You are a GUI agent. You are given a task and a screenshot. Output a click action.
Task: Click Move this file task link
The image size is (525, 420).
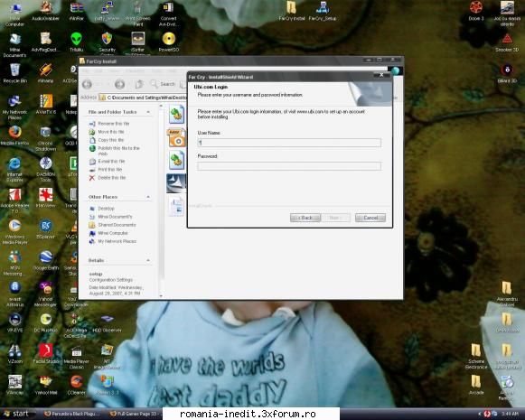pyautogui.click(x=111, y=132)
